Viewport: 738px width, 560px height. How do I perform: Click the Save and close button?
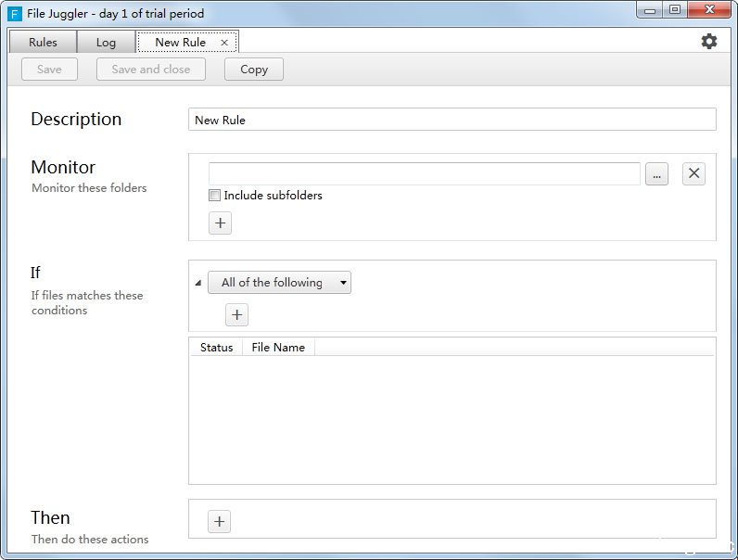(x=150, y=70)
